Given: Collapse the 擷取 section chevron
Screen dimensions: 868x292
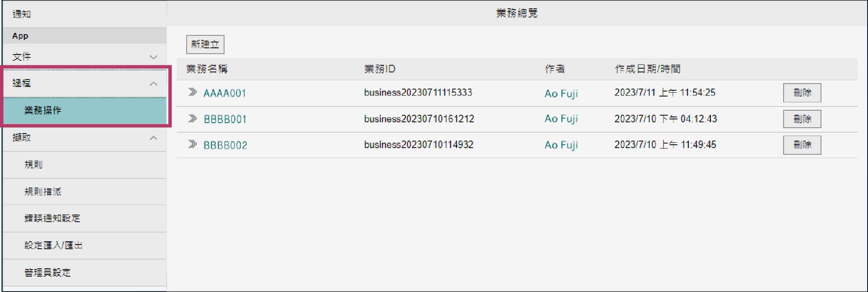Looking at the screenshot, I should pos(153,138).
